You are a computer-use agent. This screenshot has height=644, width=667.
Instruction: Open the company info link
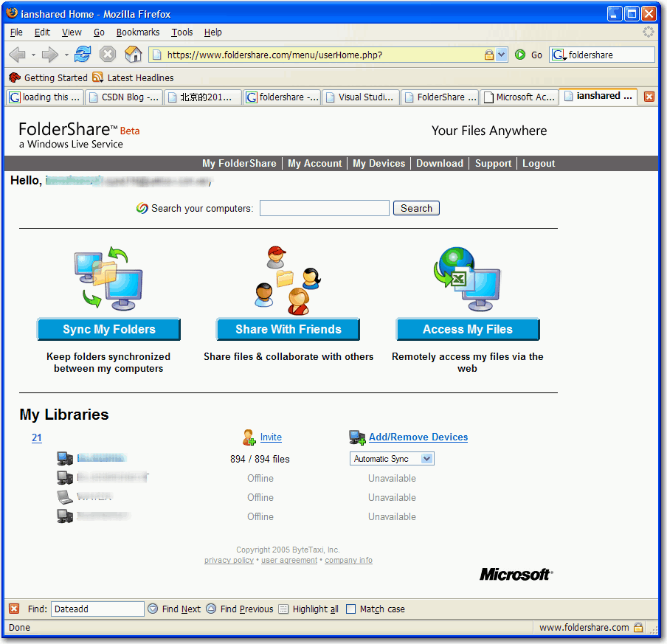349,560
